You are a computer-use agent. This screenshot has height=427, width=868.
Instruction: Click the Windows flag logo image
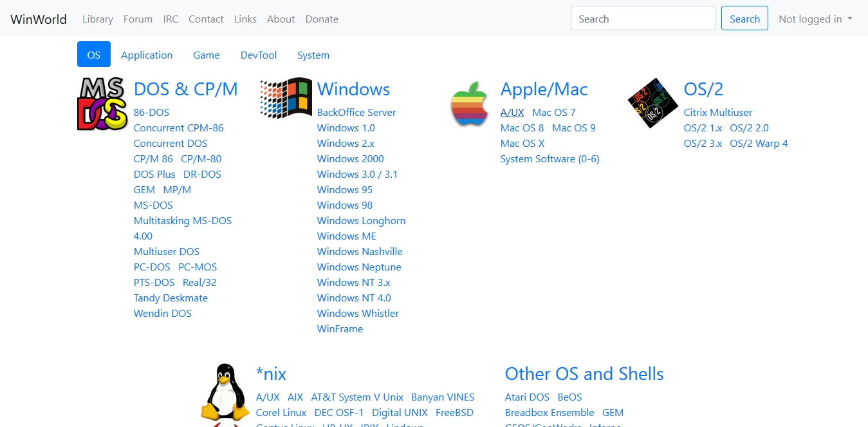(x=286, y=98)
